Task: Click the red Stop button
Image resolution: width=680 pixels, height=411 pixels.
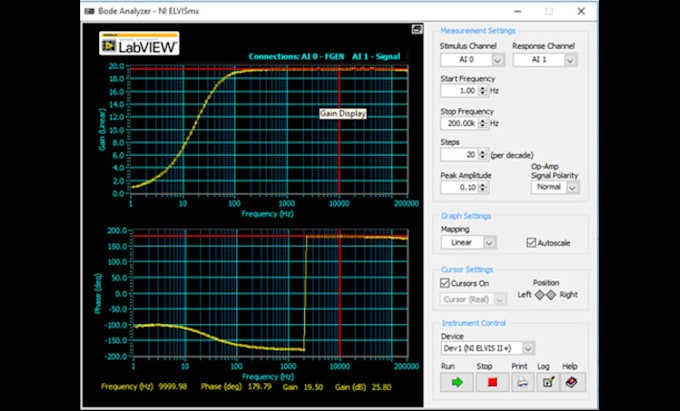Action: [x=492, y=382]
